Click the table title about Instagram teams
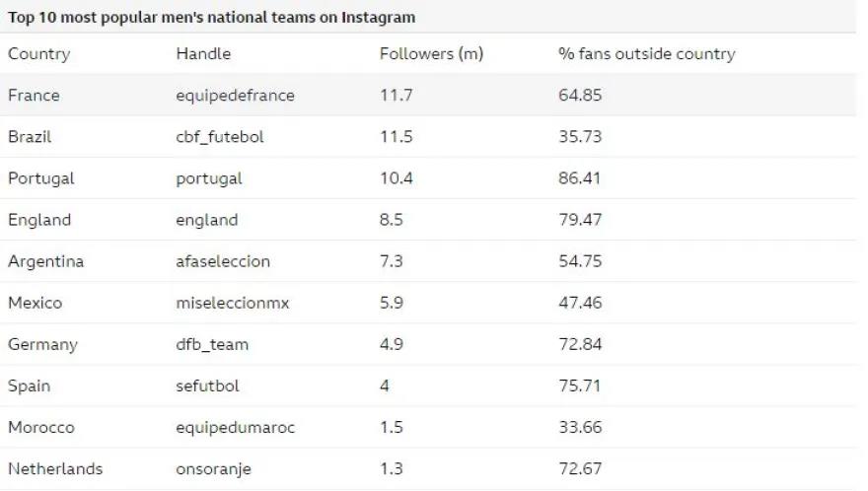Image resolution: width=868 pixels, height=491 pixels. click(x=211, y=17)
